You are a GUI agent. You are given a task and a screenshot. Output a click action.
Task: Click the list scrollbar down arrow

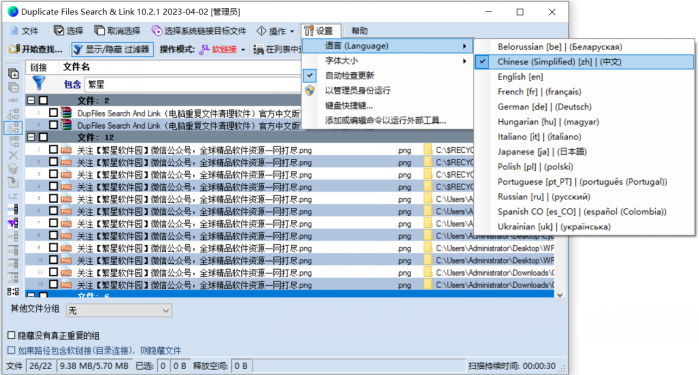[560, 295]
